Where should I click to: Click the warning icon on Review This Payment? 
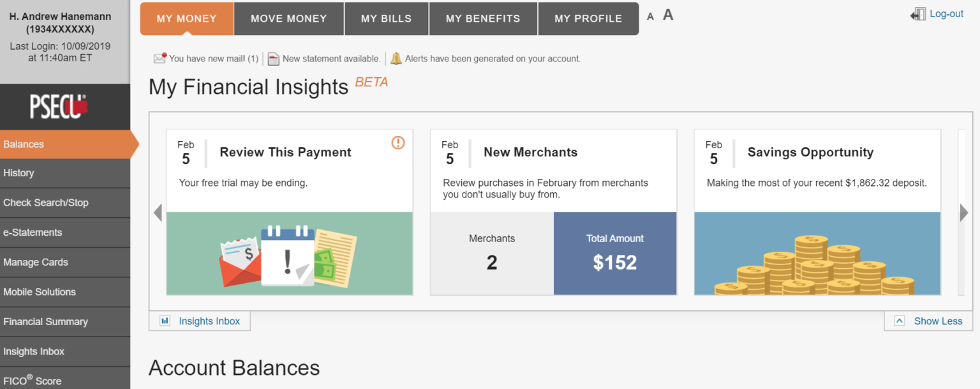pyautogui.click(x=398, y=143)
